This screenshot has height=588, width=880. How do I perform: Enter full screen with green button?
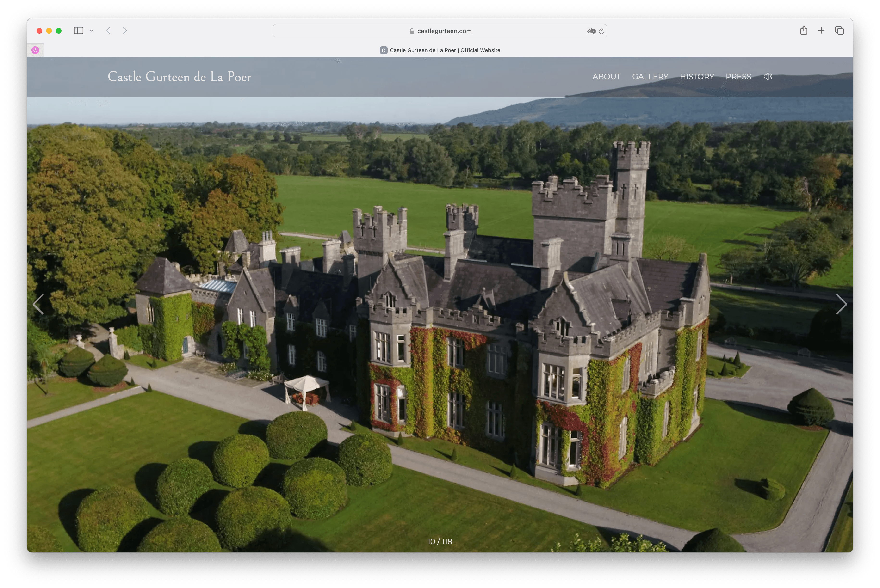[x=59, y=31]
